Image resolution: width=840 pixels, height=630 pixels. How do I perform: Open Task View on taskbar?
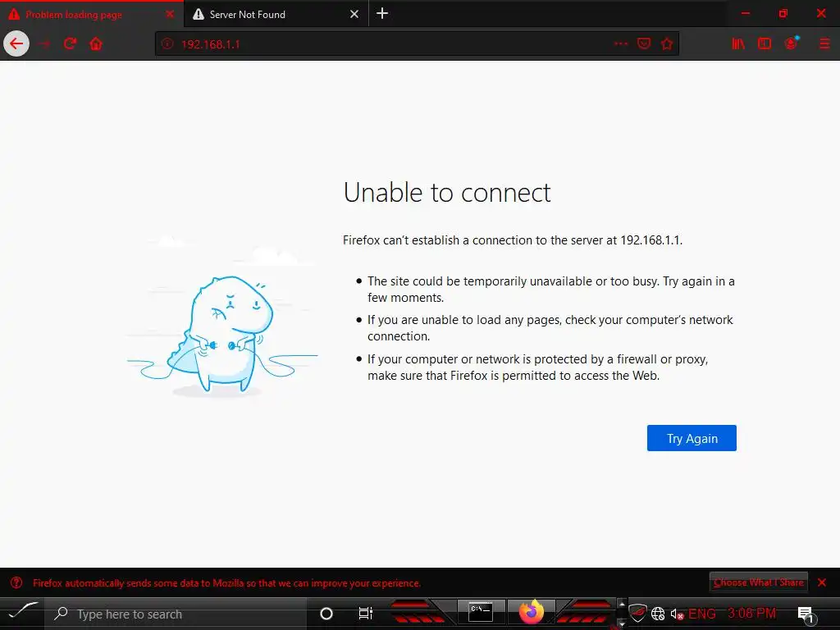(365, 614)
